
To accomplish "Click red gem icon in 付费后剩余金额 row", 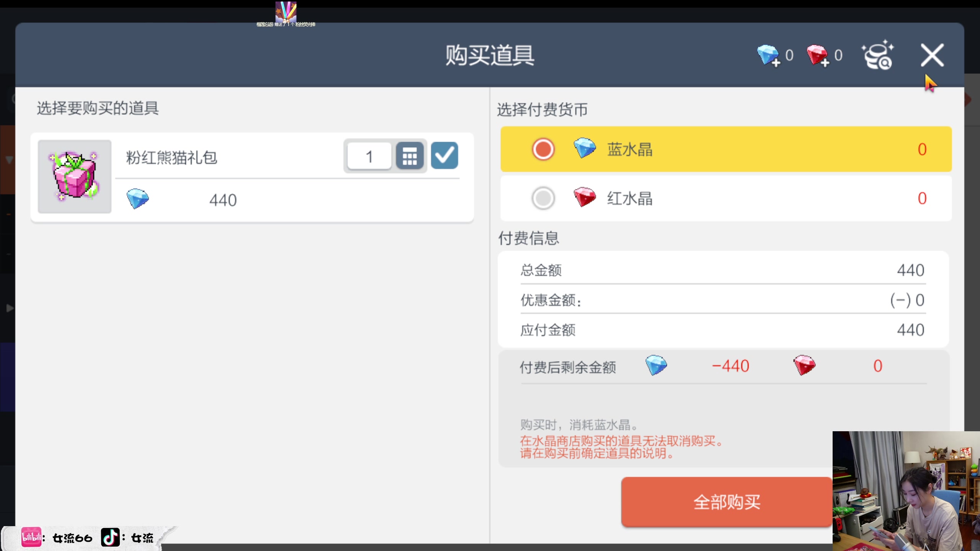I will (804, 365).
